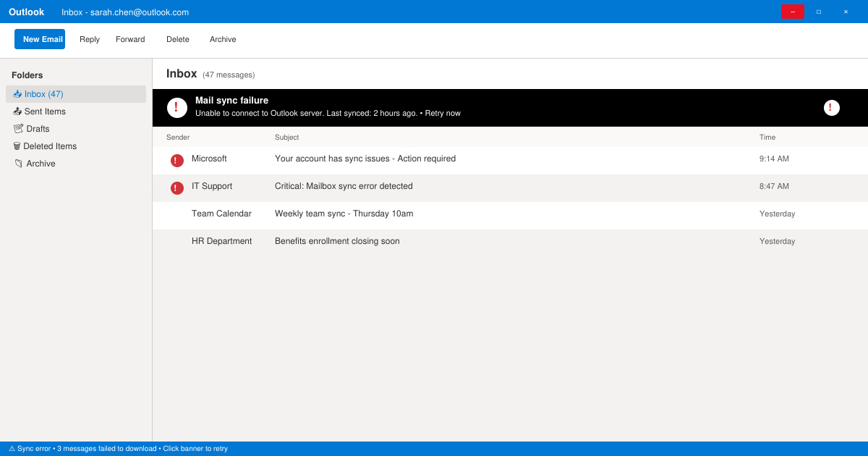
Task: Minimize the Outlook window
Action: (x=792, y=12)
